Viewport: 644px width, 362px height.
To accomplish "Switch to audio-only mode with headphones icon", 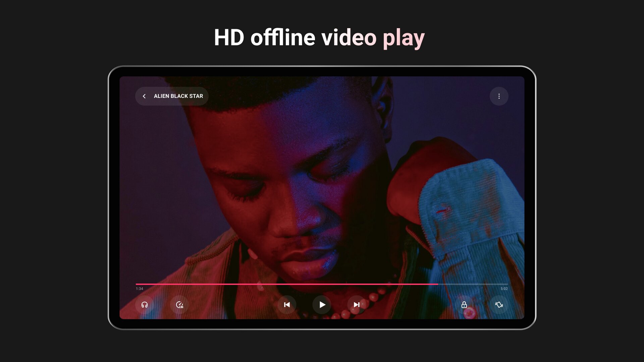I will pyautogui.click(x=145, y=305).
